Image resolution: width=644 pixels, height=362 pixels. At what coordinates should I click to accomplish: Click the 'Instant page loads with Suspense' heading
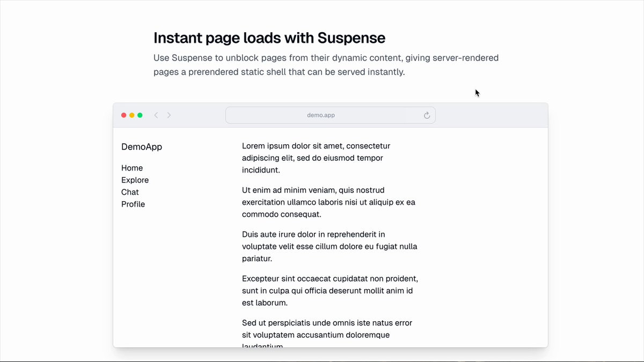point(269,38)
